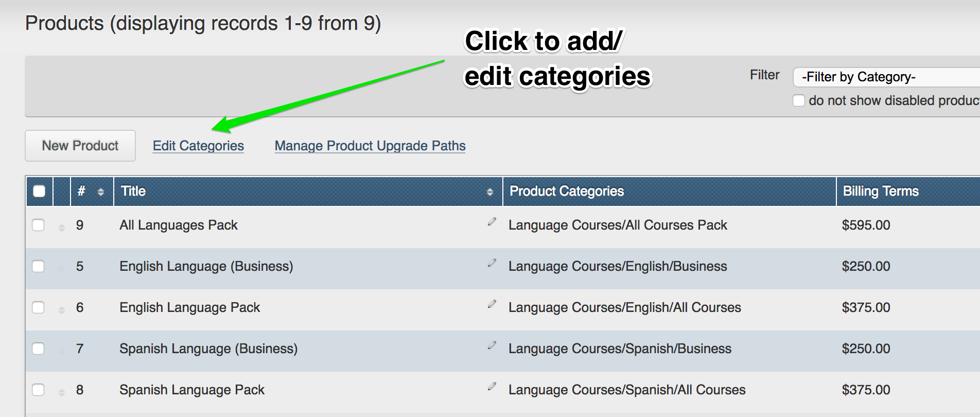Click the Product Categories column header
The width and height of the screenshot is (980, 417).
(x=567, y=192)
